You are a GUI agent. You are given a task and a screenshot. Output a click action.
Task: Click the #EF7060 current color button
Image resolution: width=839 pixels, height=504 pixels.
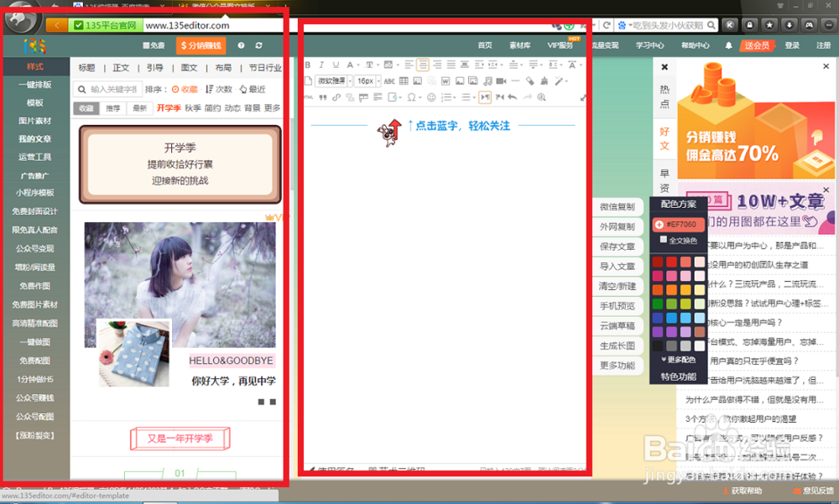point(677,224)
